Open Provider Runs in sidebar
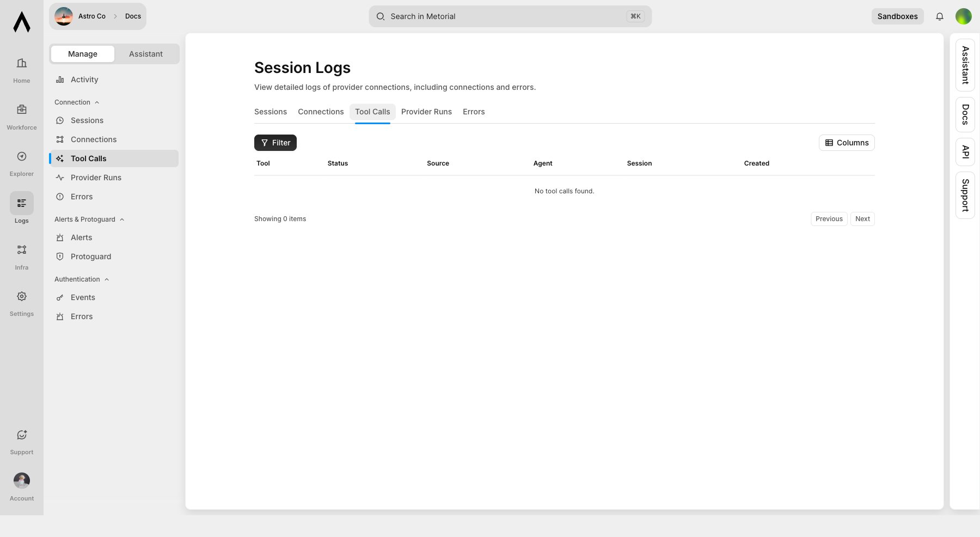 pos(114,178)
